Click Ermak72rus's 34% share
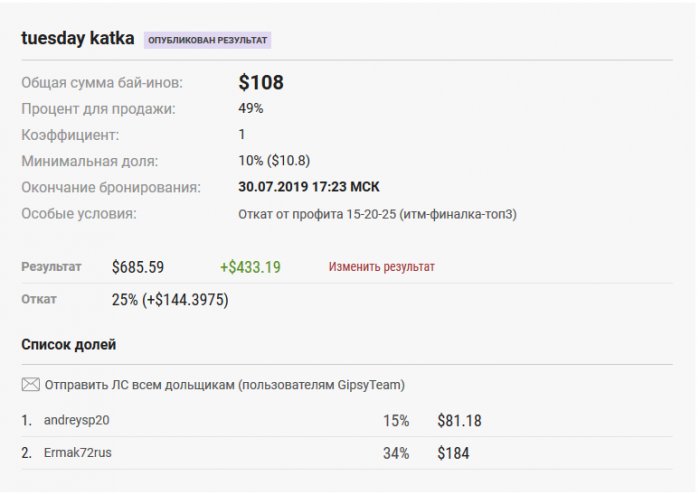Viewport: 700px width, 494px height. click(x=396, y=453)
